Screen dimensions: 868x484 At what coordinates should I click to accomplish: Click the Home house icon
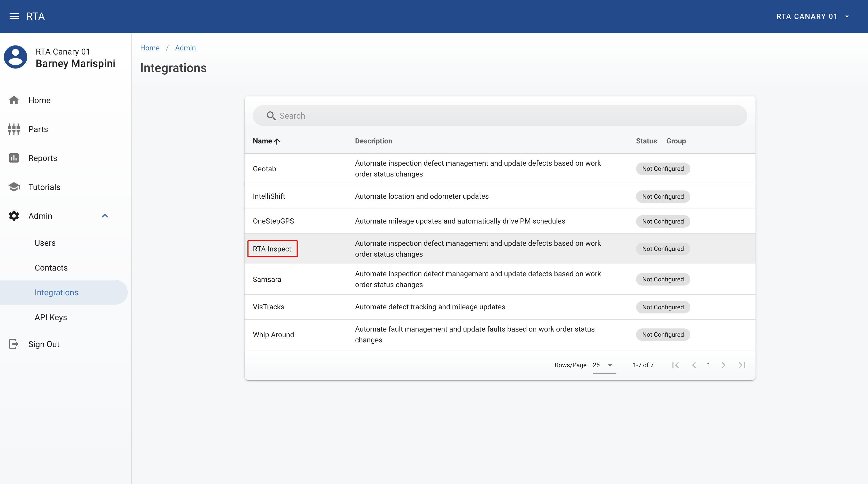coord(14,100)
